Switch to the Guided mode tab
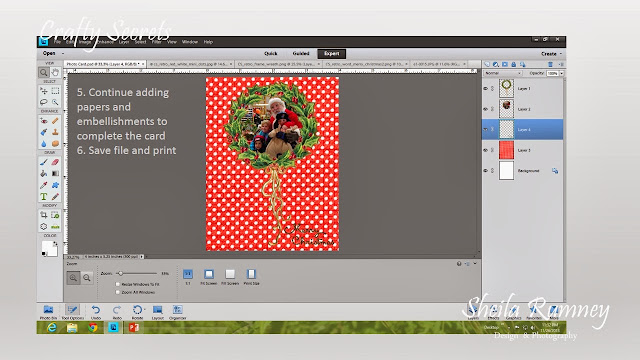 (301, 53)
